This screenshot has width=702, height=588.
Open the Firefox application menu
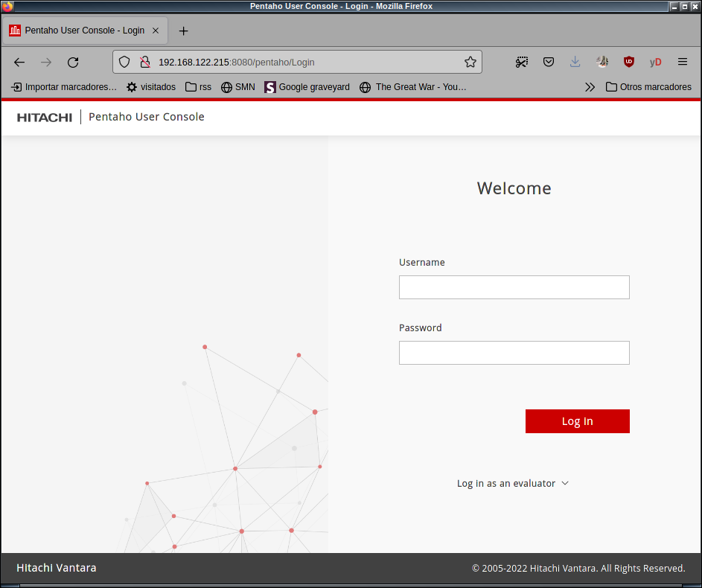(x=683, y=62)
